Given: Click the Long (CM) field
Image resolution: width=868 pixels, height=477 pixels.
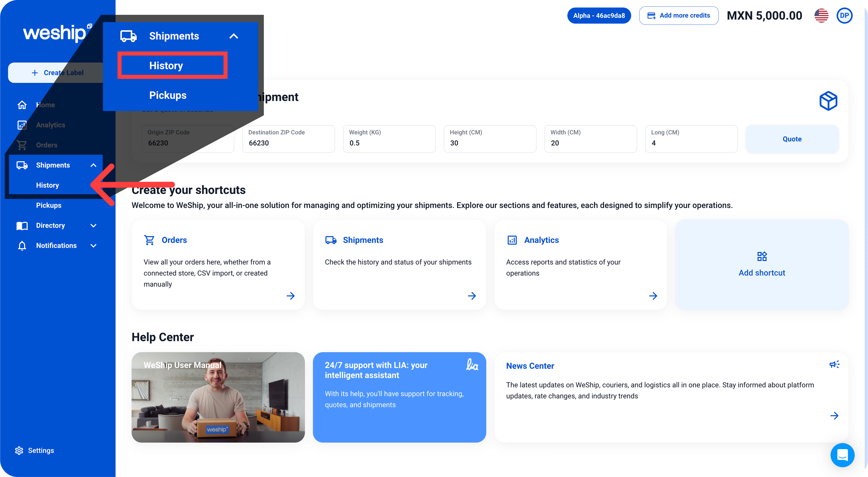Looking at the screenshot, I should (x=691, y=139).
